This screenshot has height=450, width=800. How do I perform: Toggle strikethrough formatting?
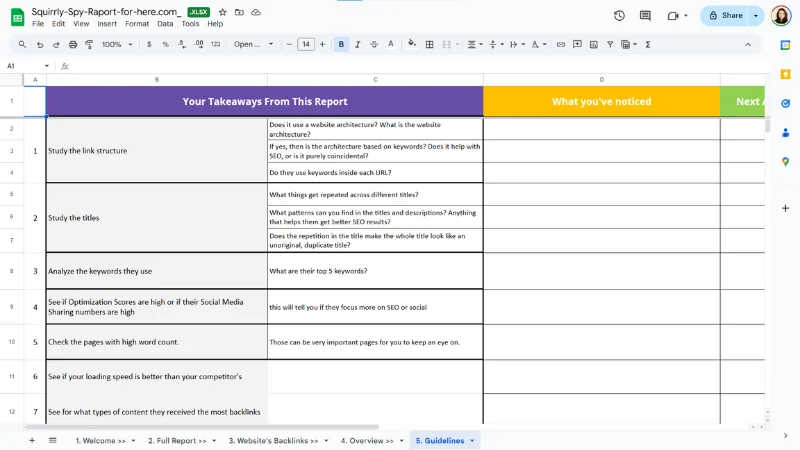coord(375,44)
